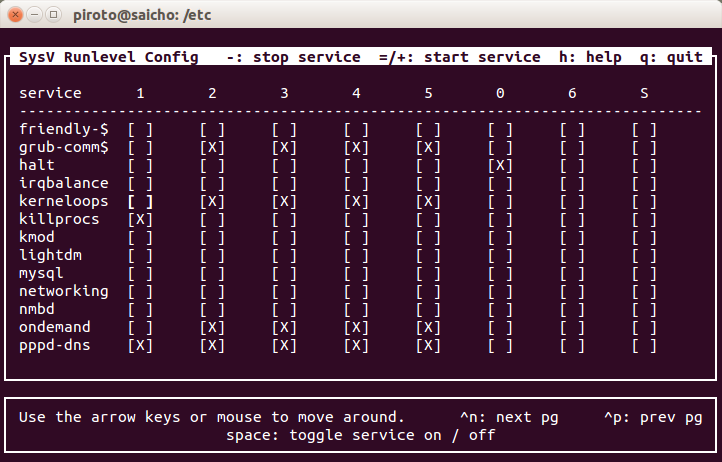Enable lightdm service at runlevel 5
The image size is (722, 462).
[x=429, y=255]
